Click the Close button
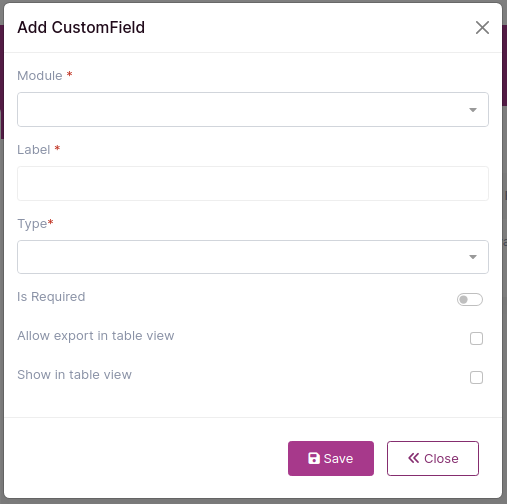 433,458
